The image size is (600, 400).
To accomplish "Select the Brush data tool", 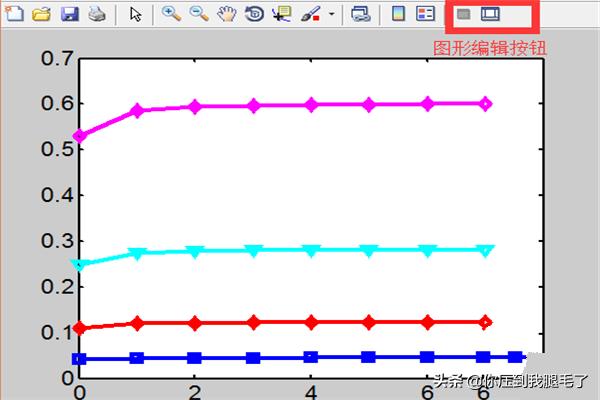I will coord(311,15).
